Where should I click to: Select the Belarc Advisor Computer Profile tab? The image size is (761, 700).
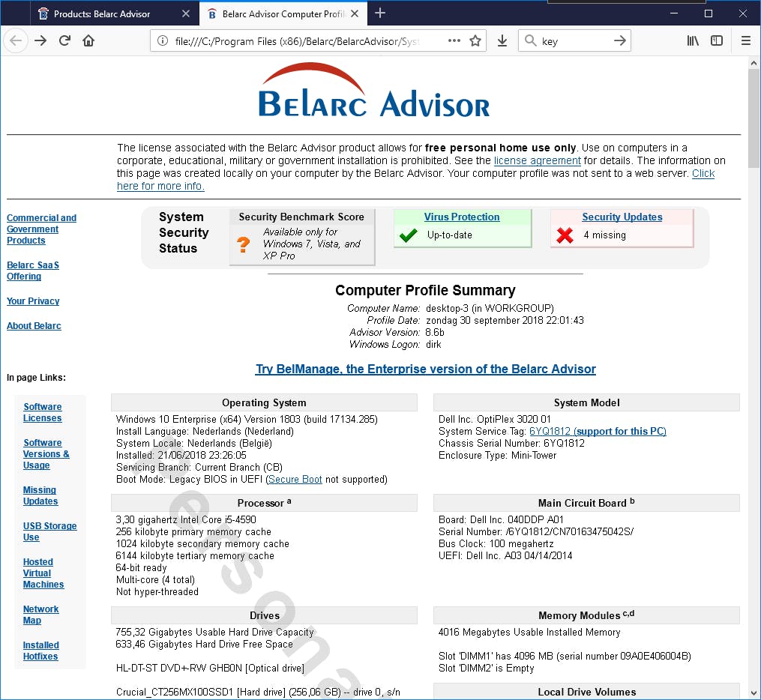tap(283, 14)
